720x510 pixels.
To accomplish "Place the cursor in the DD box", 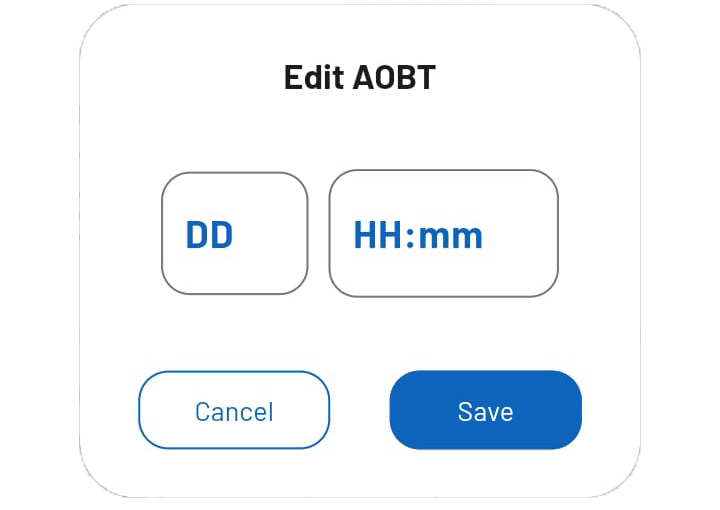I will [234, 233].
